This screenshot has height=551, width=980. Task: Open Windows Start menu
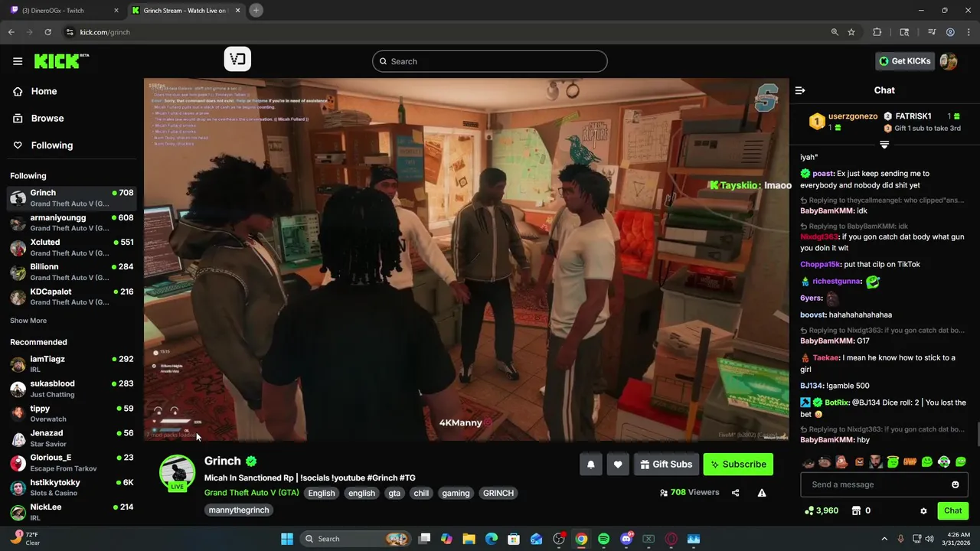click(x=286, y=539)
